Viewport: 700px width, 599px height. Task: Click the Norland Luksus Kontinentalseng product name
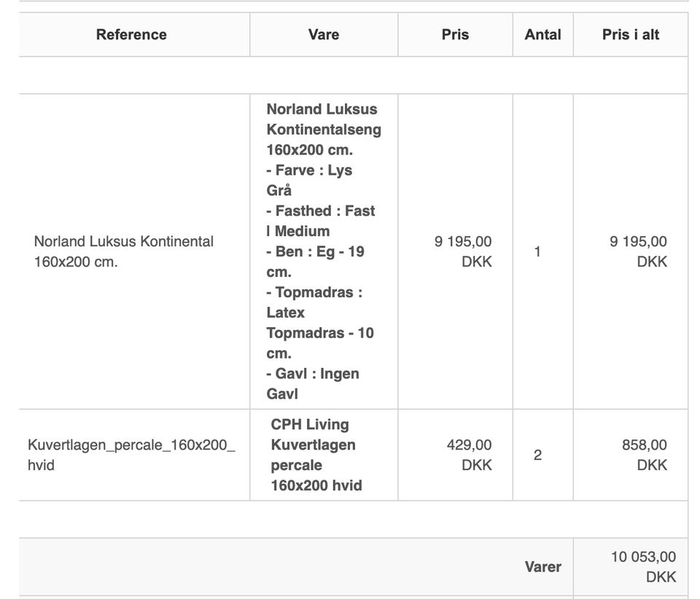[323, 130]
